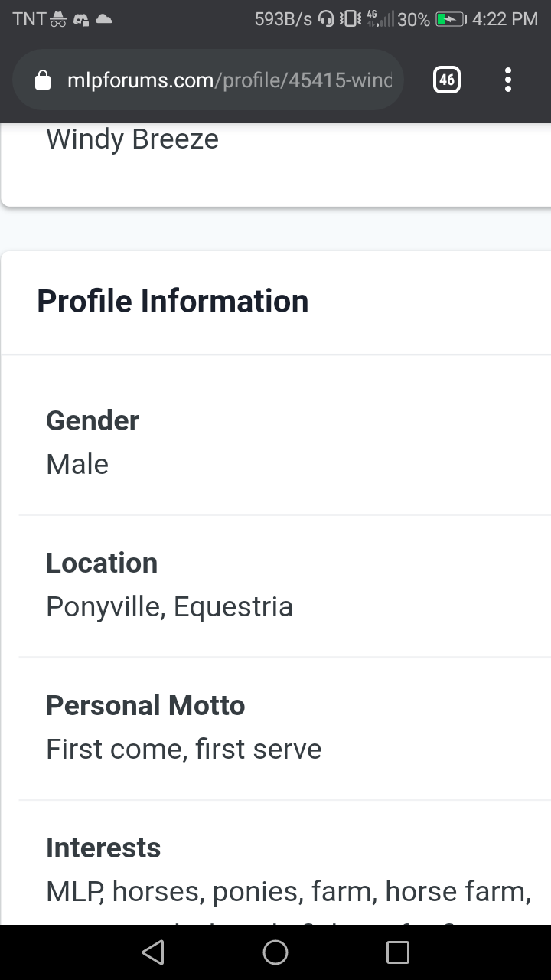Tap the mlpforums.com URL address bar
Image resolution: width=551 pixels, height=980 pixels.
[230, 80]
